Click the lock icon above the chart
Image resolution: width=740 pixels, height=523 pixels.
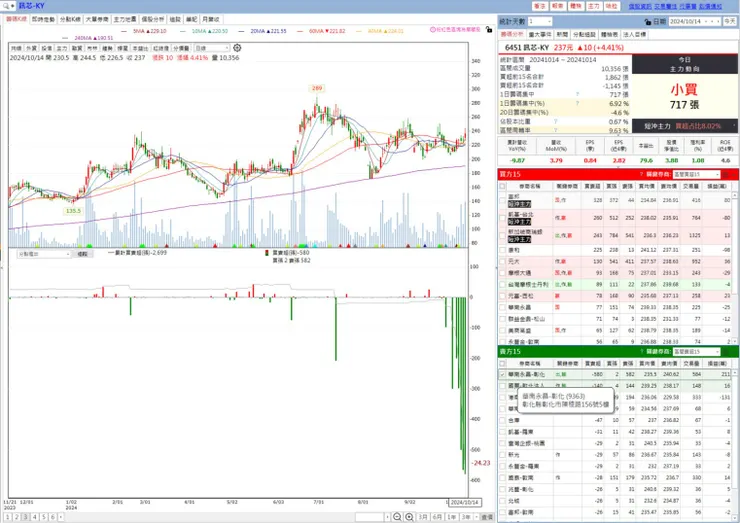pos(489,29)
